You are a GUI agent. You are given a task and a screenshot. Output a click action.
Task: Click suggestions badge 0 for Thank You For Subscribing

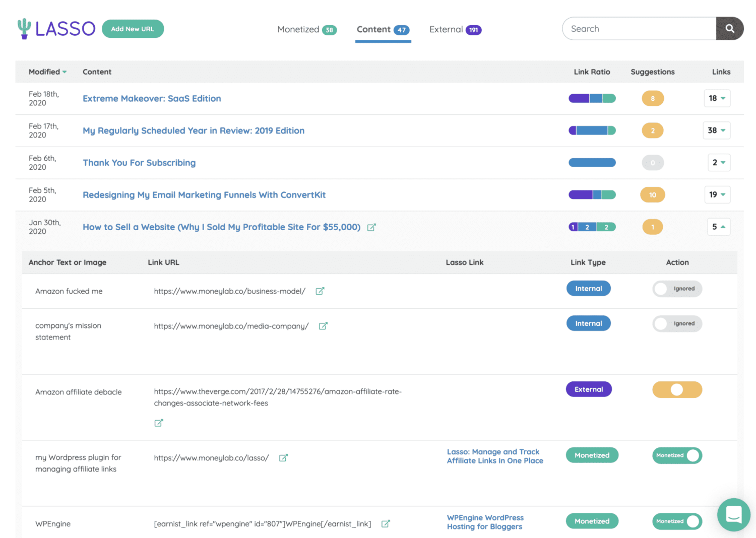[x=653, y=163]
